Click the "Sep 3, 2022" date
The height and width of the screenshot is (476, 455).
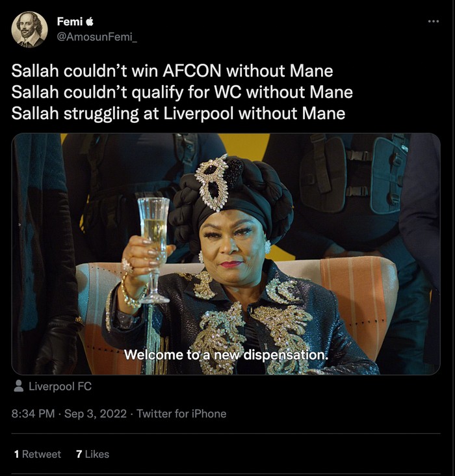pos(96,414)
